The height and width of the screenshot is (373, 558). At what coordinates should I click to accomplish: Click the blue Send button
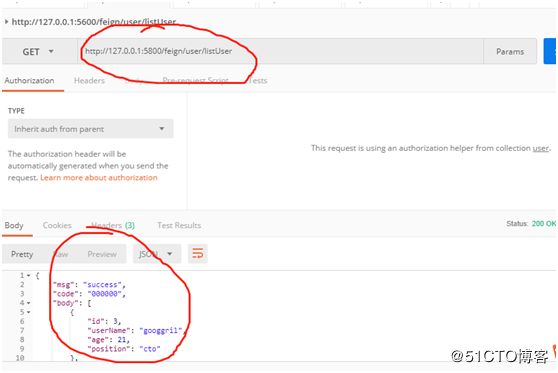(x=550, y=52)
